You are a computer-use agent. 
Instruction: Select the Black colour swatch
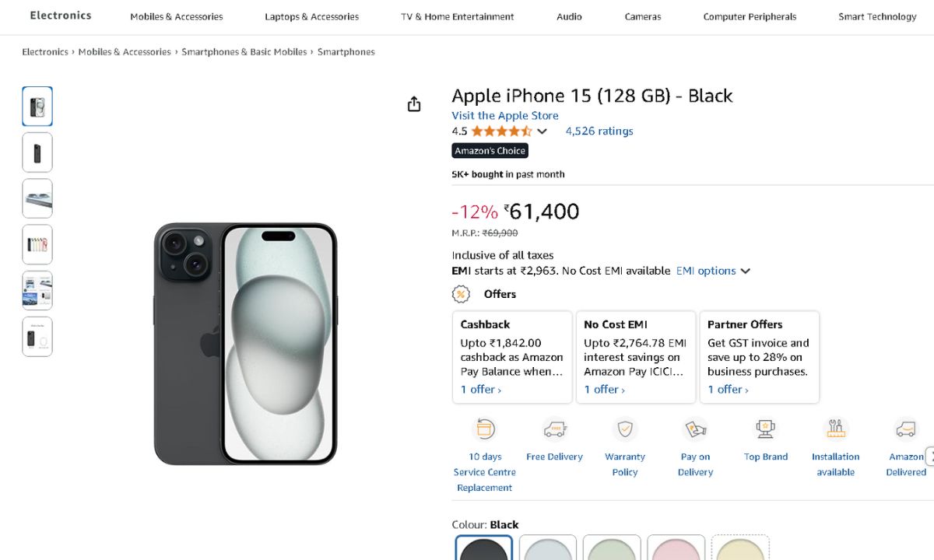click(x=484, y=548)
